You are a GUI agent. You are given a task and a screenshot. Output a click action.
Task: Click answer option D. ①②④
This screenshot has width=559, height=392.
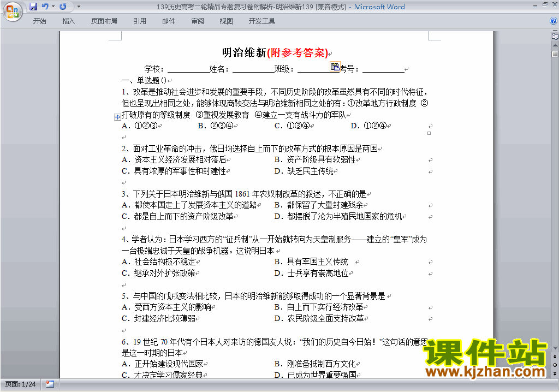tap(368, 126)
